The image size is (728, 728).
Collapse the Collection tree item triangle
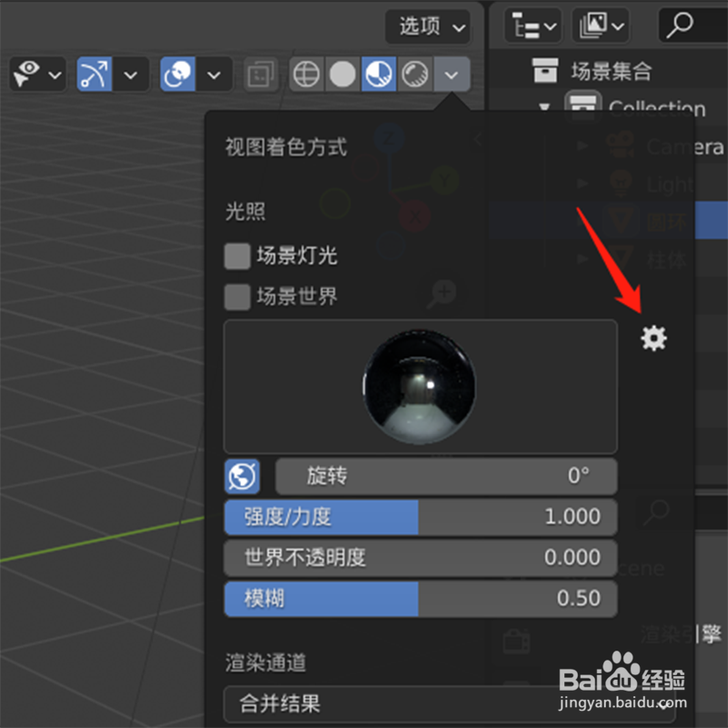544,107
